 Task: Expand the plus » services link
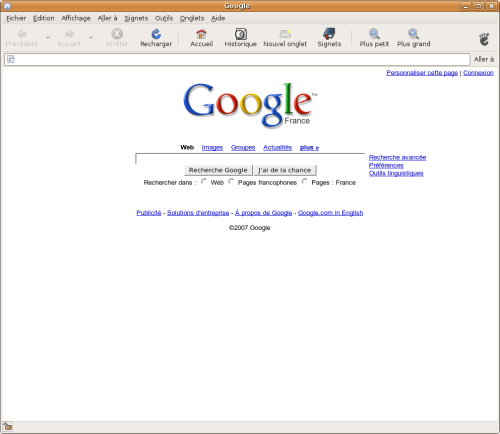[x=309, y=147]
